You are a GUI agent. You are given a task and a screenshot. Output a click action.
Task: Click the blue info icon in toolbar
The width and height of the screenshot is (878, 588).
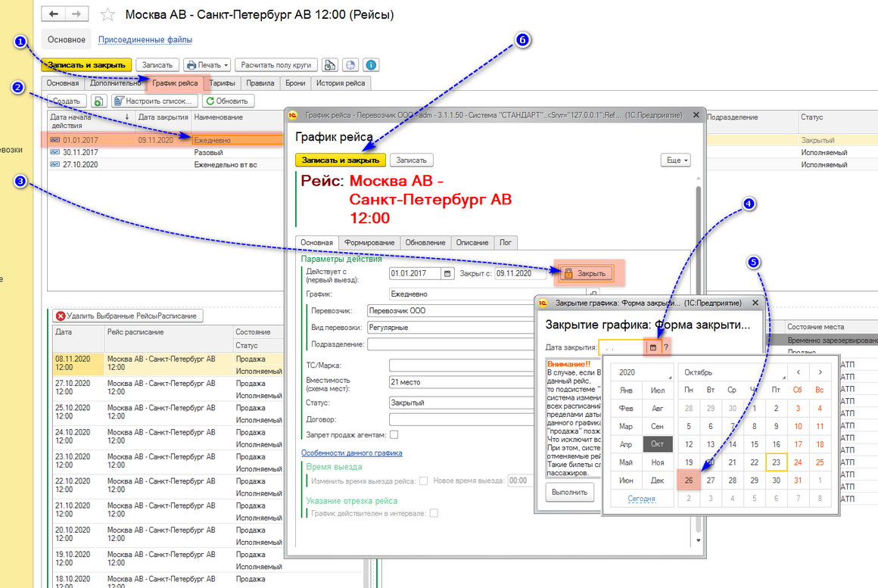coord(372,65)
